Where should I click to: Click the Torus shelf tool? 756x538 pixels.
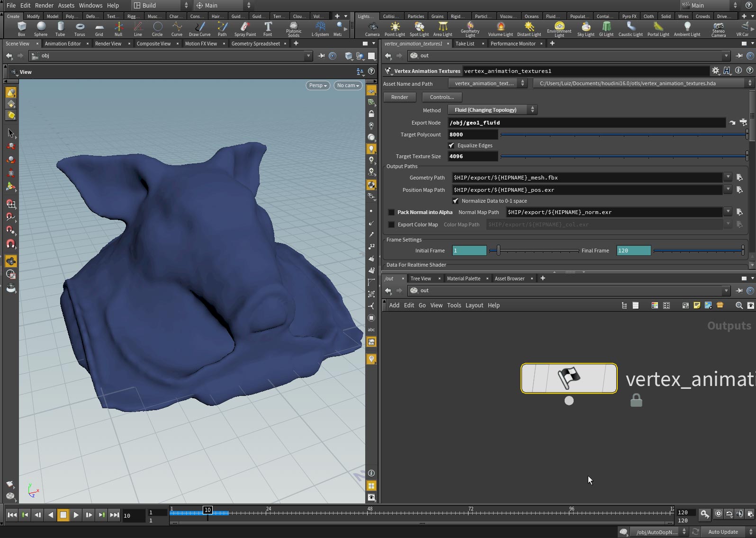[80, 29]
